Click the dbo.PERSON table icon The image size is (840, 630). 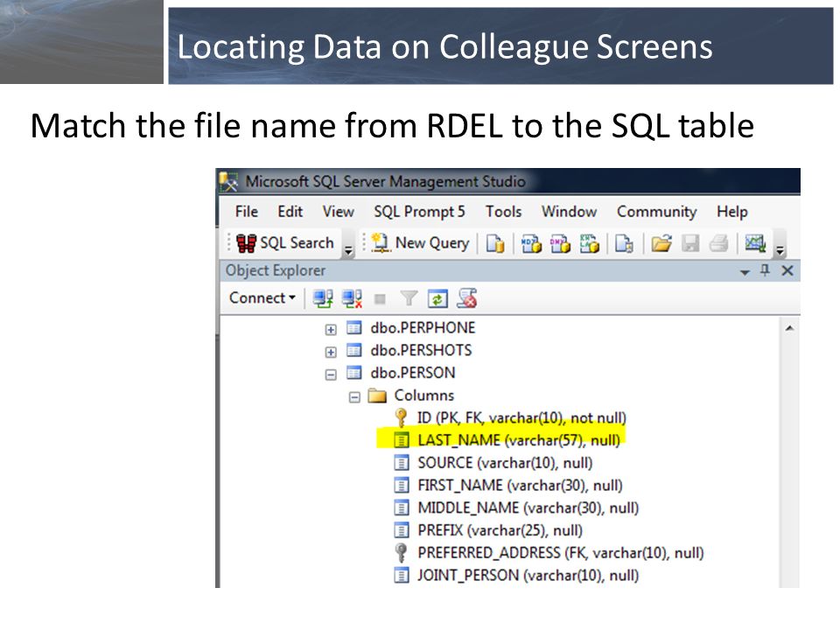[x=353, y=373]
